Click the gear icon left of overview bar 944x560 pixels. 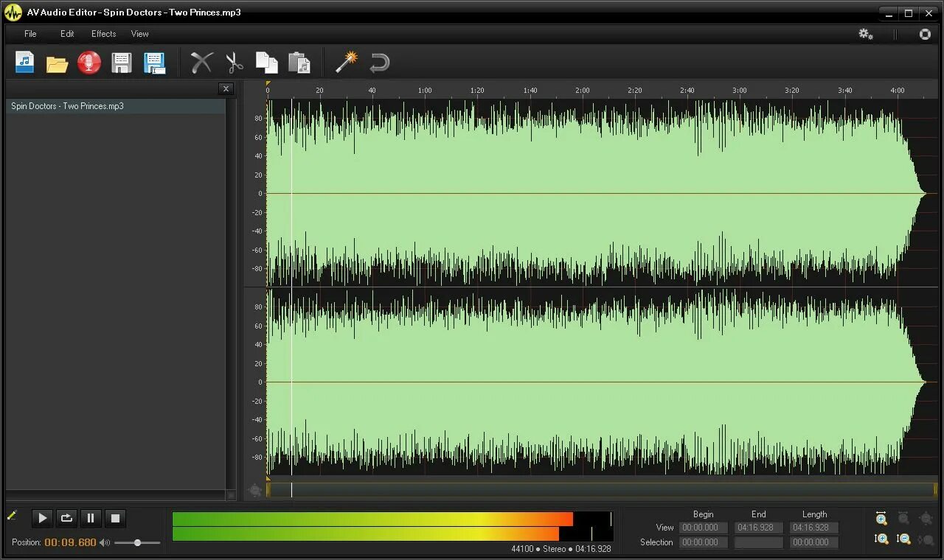[x=255, y=490]
